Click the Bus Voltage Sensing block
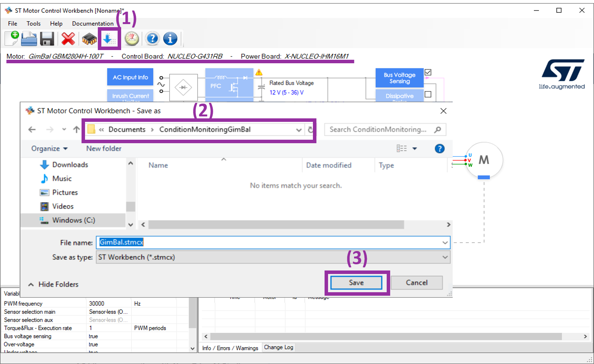Screen dimensions: 594x364 (x=399, y=78)
